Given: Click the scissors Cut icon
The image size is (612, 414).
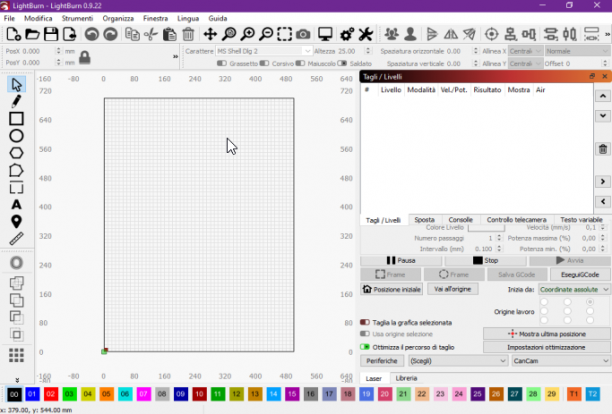Looking at the screenshot, I should tap(151, 34).
